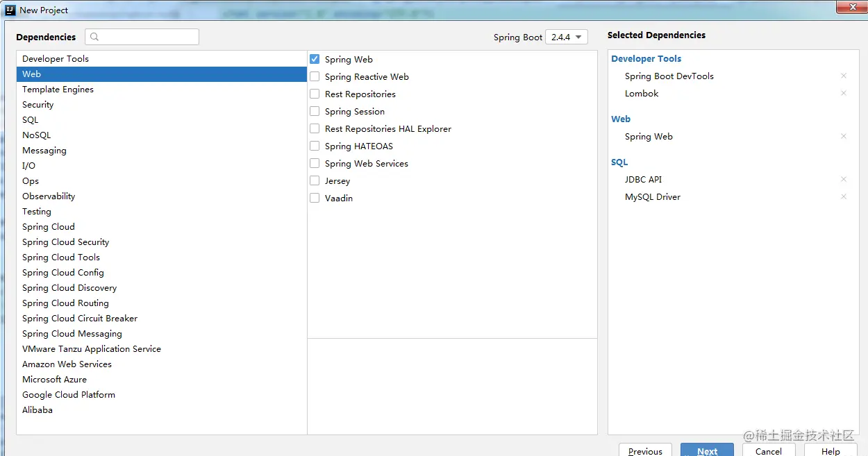Select the Ops category
Viewport: 868px width, 456px height.
tap(161, 181)
